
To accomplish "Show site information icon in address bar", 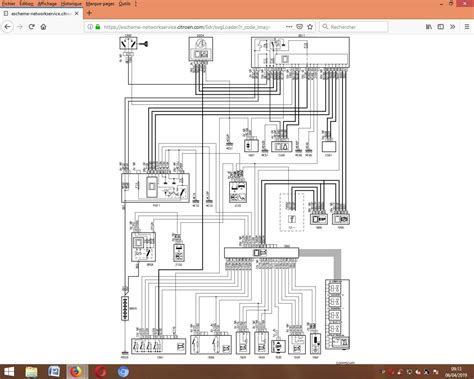I will pos(90,27).
